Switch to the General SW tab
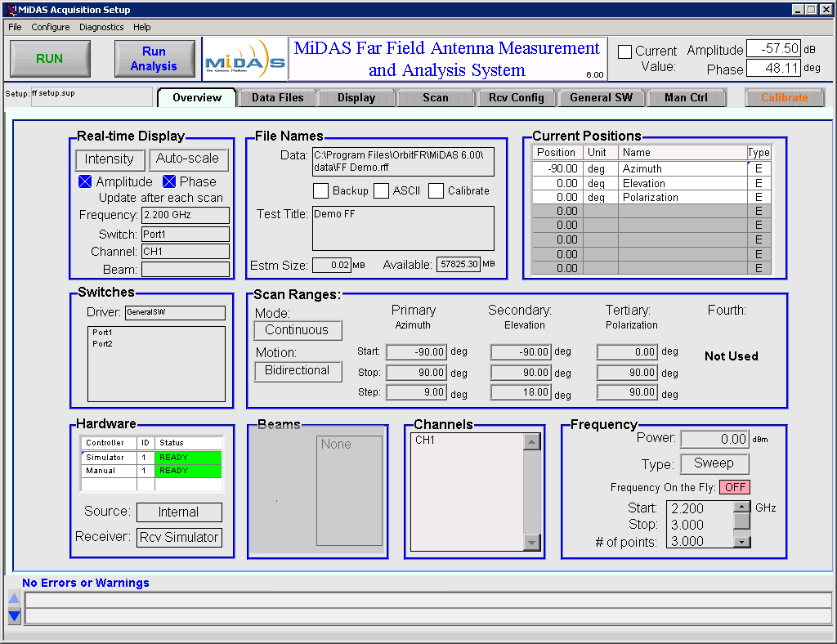837x644 pixels. pyautogui.click(x=601, y=97)
